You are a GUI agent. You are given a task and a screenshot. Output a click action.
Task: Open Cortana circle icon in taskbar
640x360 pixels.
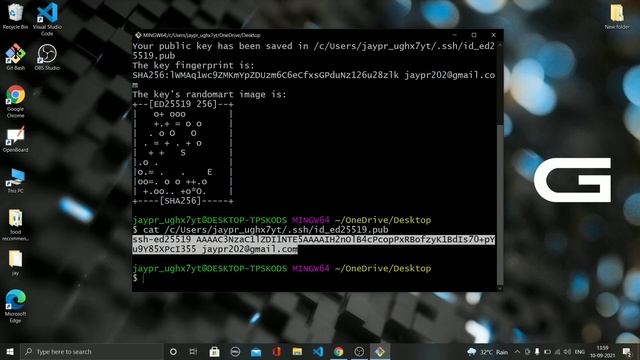point(173,351)
